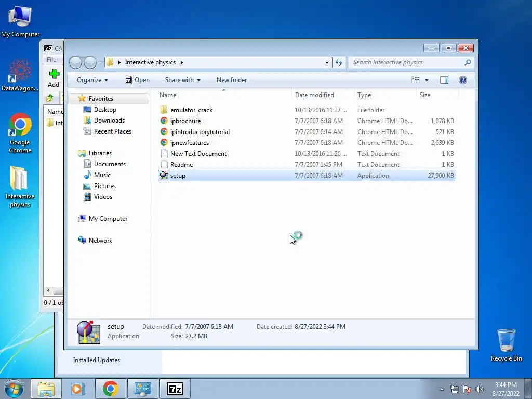Select the ipnewfeatures Chrome file icon
Viewport: 532px width, 399px height.
164,142
